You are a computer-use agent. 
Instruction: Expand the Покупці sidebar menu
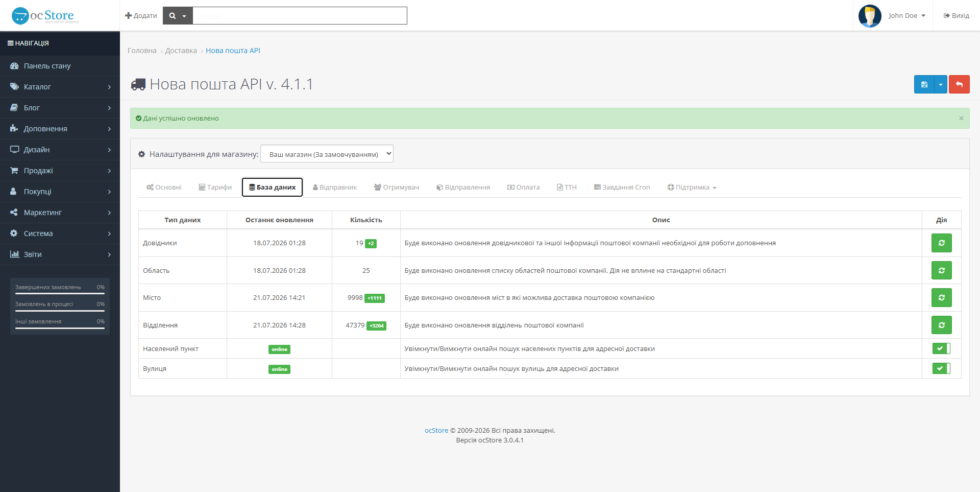(60, 192)
